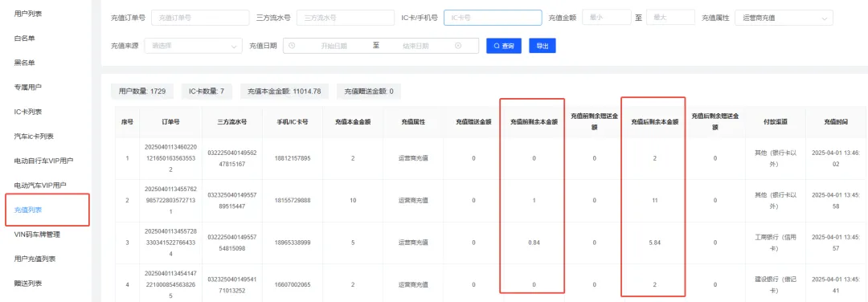Open the 充值来源 select dropdown
The height and width of the screenshot is (302, 868).
click(x=193, y=46)
